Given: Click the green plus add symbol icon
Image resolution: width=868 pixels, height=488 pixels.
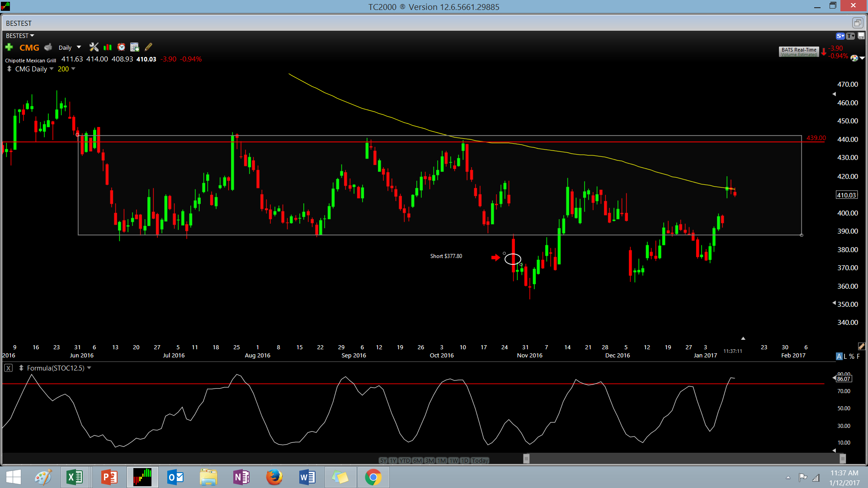Looking at the screenshot, I should click(9, 47).
